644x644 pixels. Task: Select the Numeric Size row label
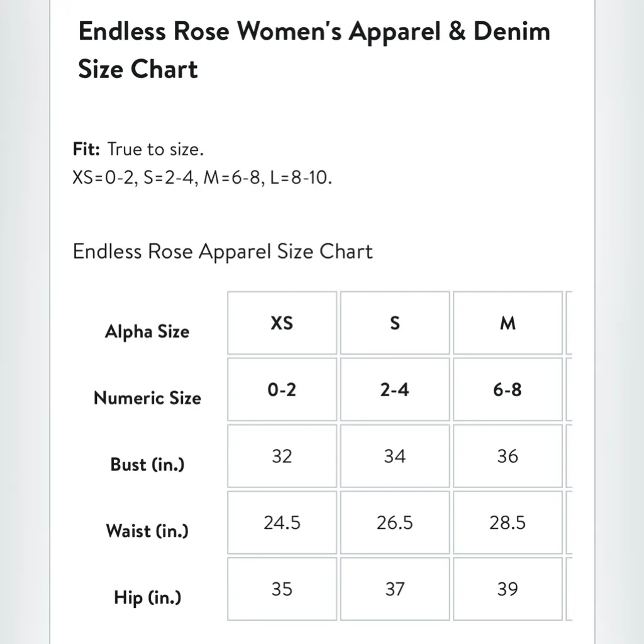click(x=147, y=398)
